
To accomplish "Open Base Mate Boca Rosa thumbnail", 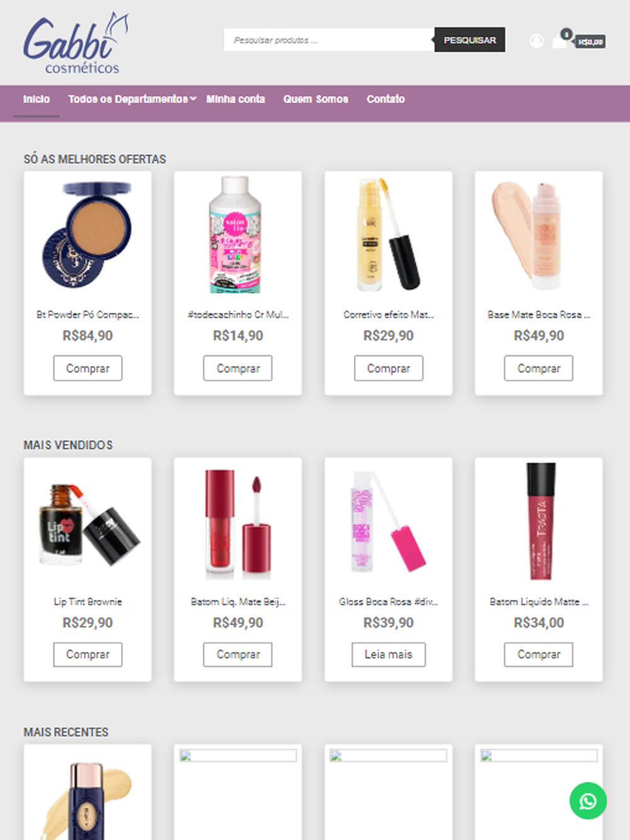I will 539,234.
